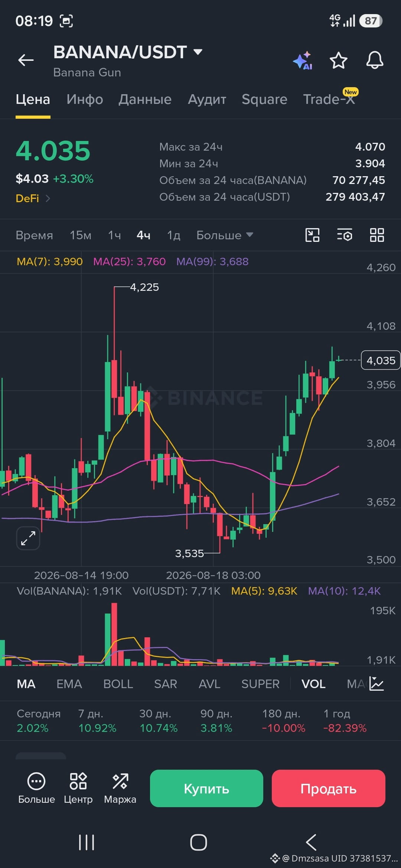
Task: Toggle the MA indicator
Action: click(26, 684)
